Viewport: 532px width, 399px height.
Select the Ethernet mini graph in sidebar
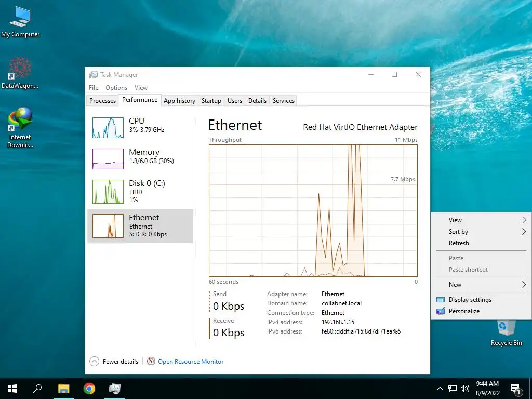[108, 226]
